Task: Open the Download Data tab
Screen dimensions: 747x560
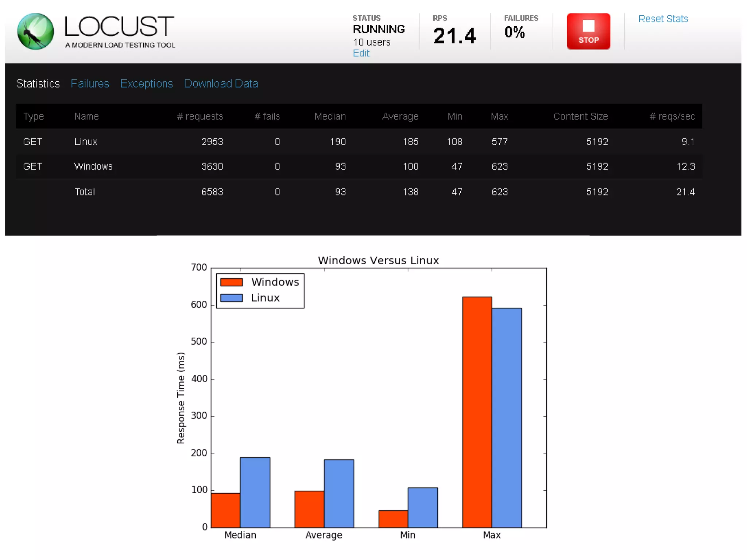Action: coord(221,83)
